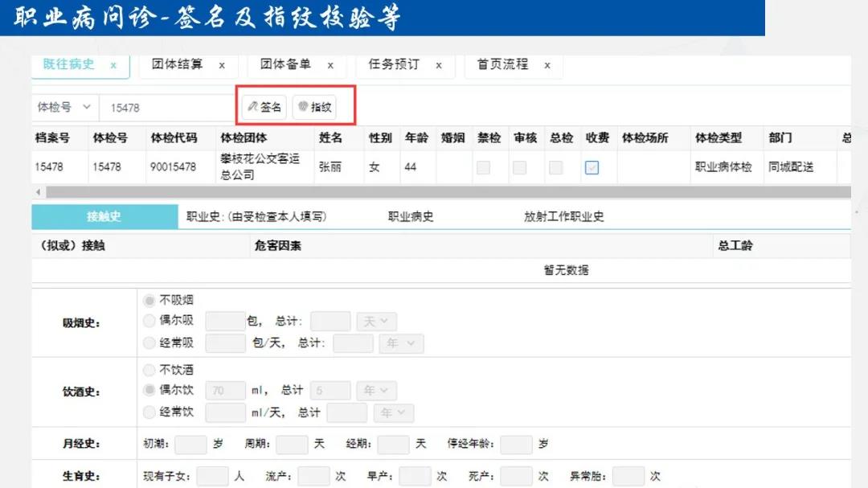Click the 停经年龄 input field

point(516,445)
